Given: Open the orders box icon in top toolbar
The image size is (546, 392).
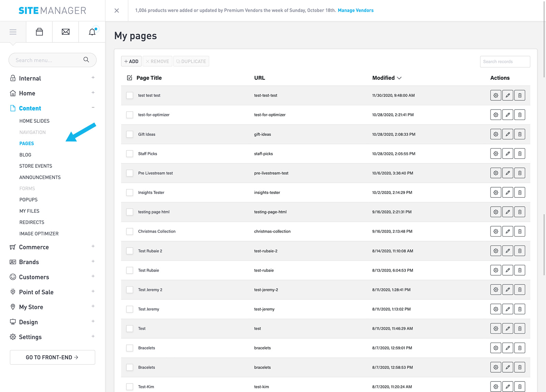Looking at the screenshot, I should [39, 32].
